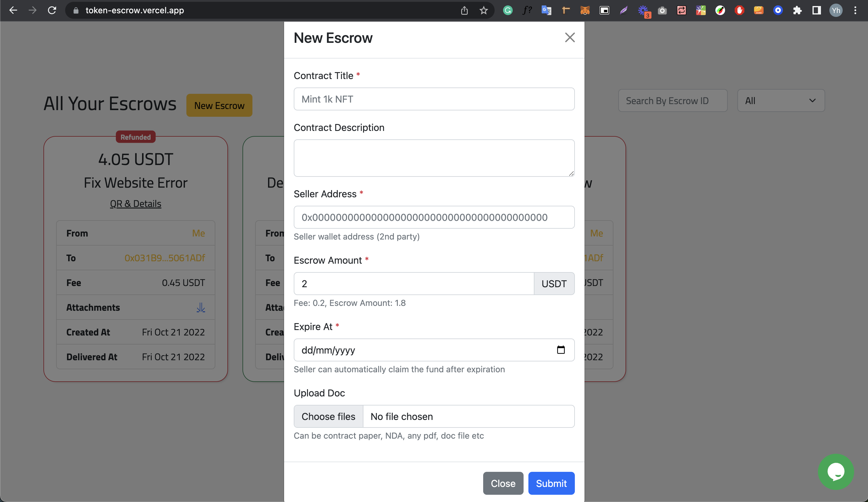The width and height of the screenshot is (868, 502).
Task: Open the green chat support widget
Action: (x=836, y=472)
